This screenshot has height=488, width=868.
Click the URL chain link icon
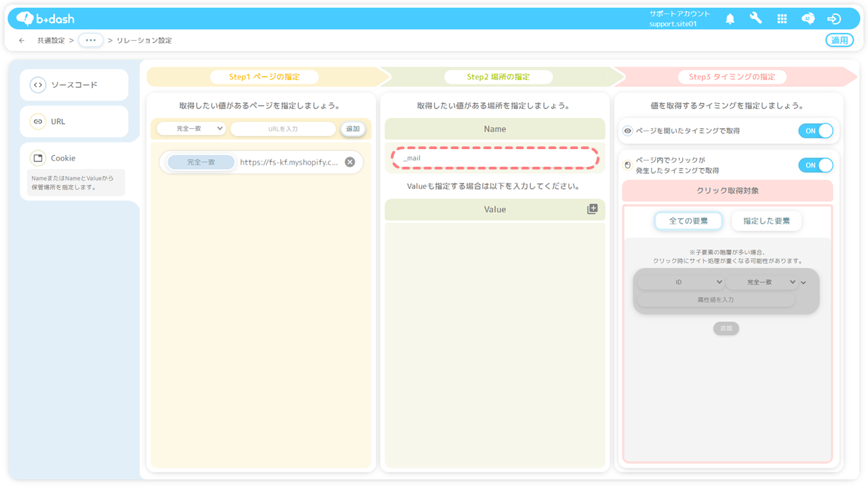(x=38, y=121)
